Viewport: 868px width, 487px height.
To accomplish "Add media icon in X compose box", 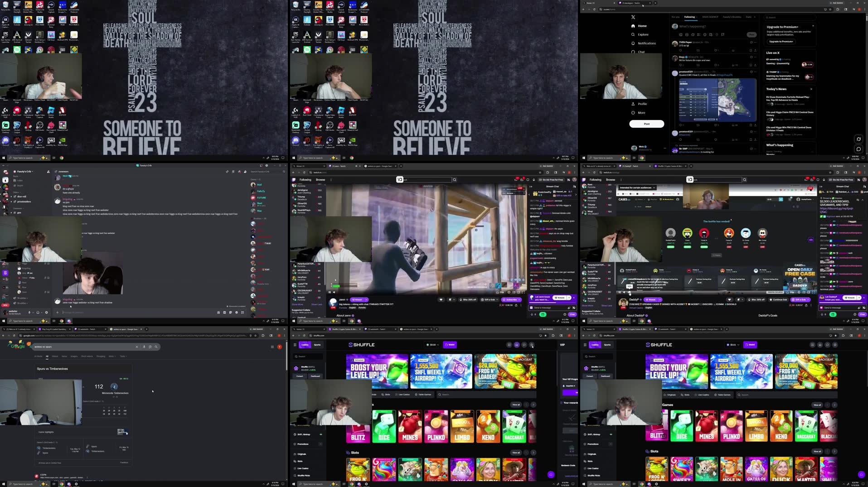I will [x=680, y=34].
